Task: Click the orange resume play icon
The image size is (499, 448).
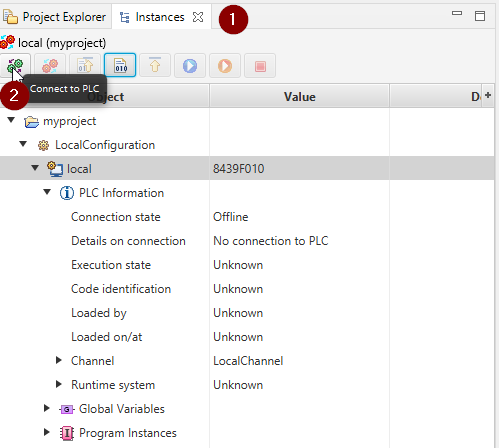Action: (225, 66)
